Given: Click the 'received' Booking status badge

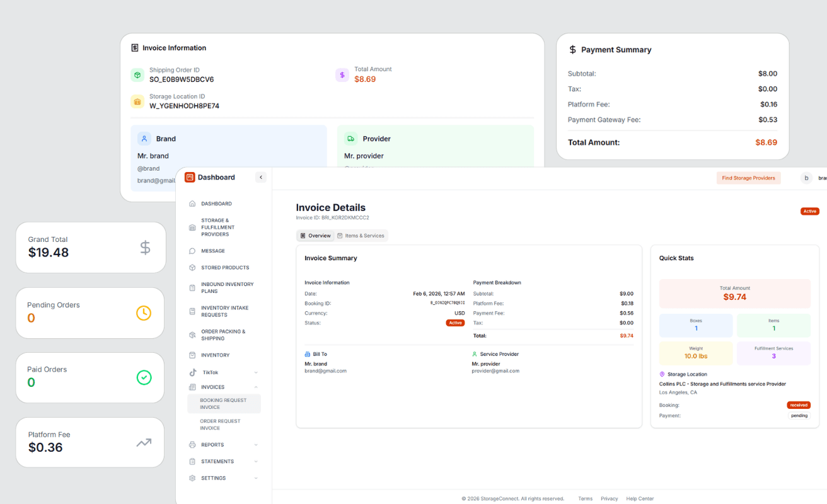Looking at the screenshot, I should click(799, 405).
